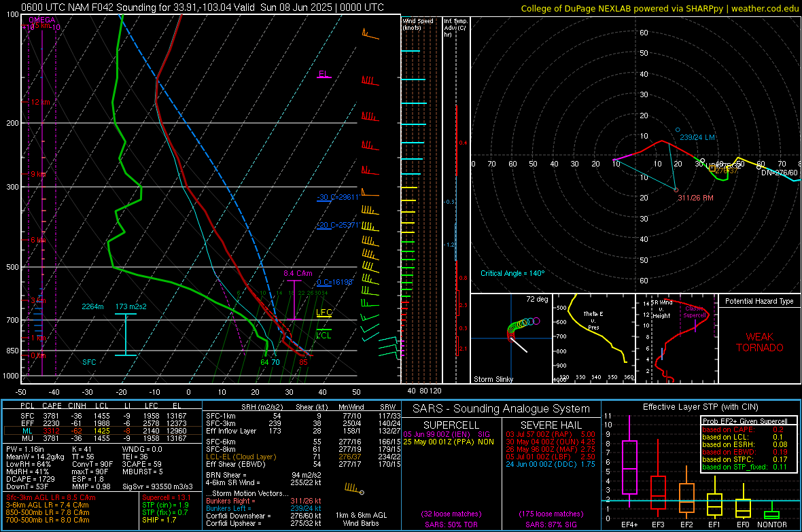Click the 700-500mb LR = 8.0 C/km line

[x=48, y=520]
